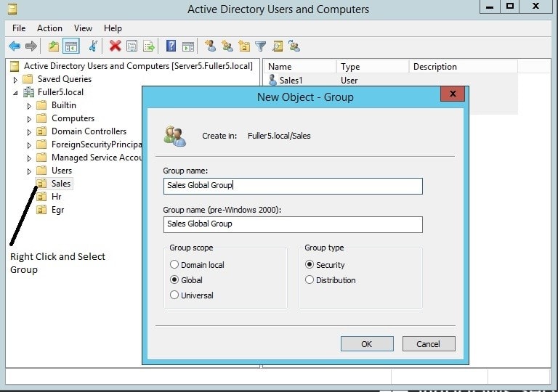This screenshot has height=392, width=558.
Task: Go up one level folder icon
Action: [54, 46]
